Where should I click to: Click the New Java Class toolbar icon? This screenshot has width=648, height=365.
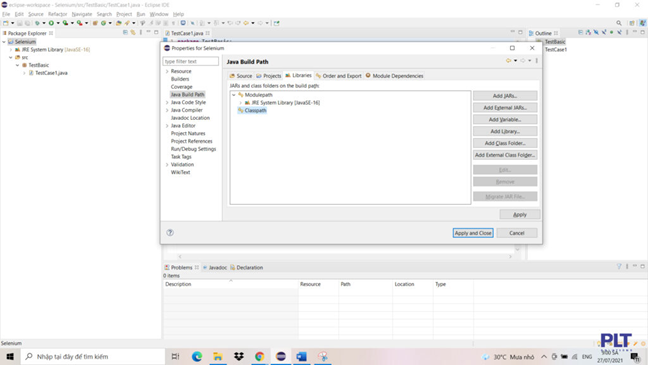click(103, 23)
